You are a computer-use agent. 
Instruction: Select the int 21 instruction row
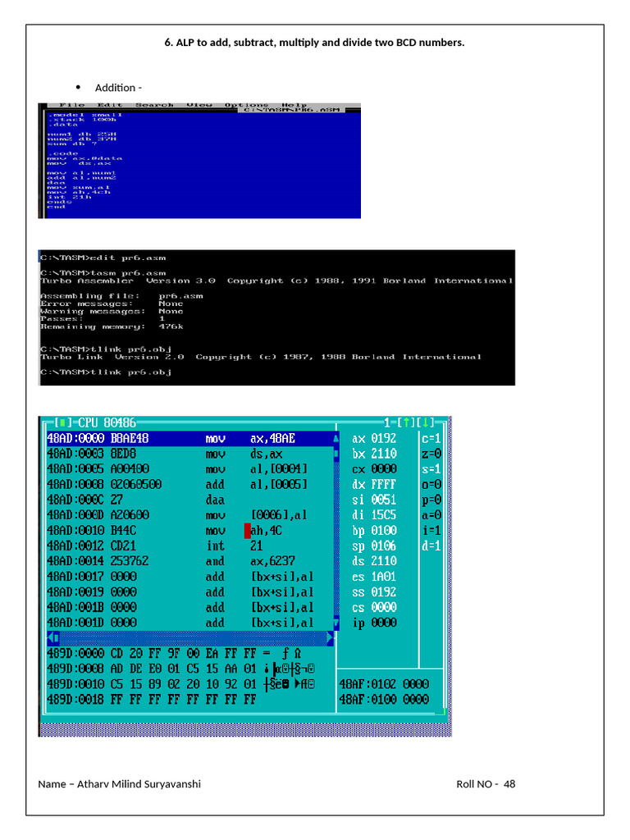point(190,546)
